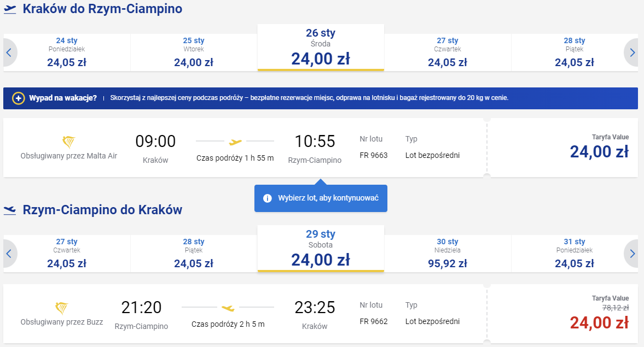This screenshot has width=644, height=347.
Task: Click the yellow plane icon on return flight route
Action: click(228, 308)
